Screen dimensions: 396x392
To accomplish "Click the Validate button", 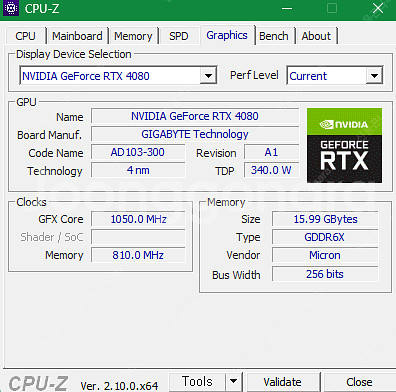I will click(x=282, y=382).
